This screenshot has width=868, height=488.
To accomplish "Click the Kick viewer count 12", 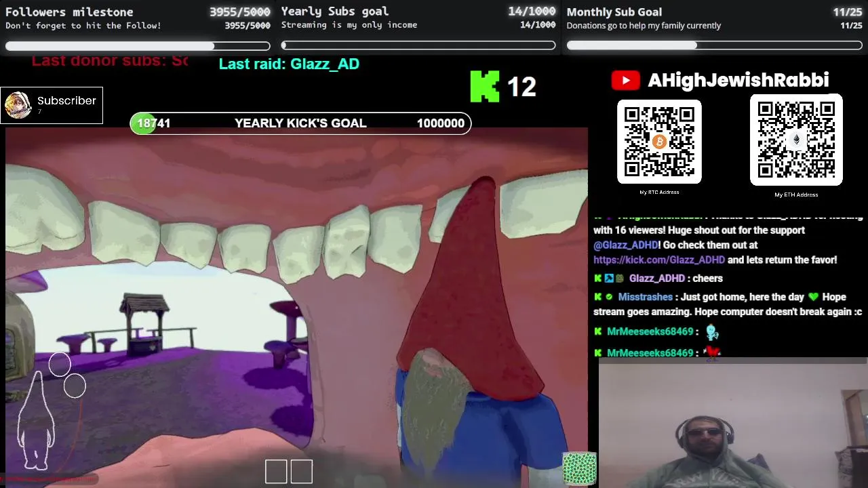I will click(x=521, y=87).
